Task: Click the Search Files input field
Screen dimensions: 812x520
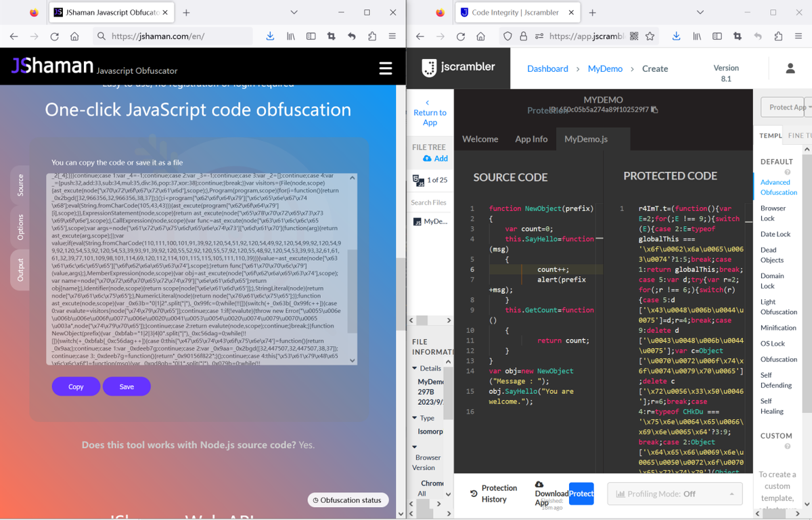Action: (x=429, y=202)
